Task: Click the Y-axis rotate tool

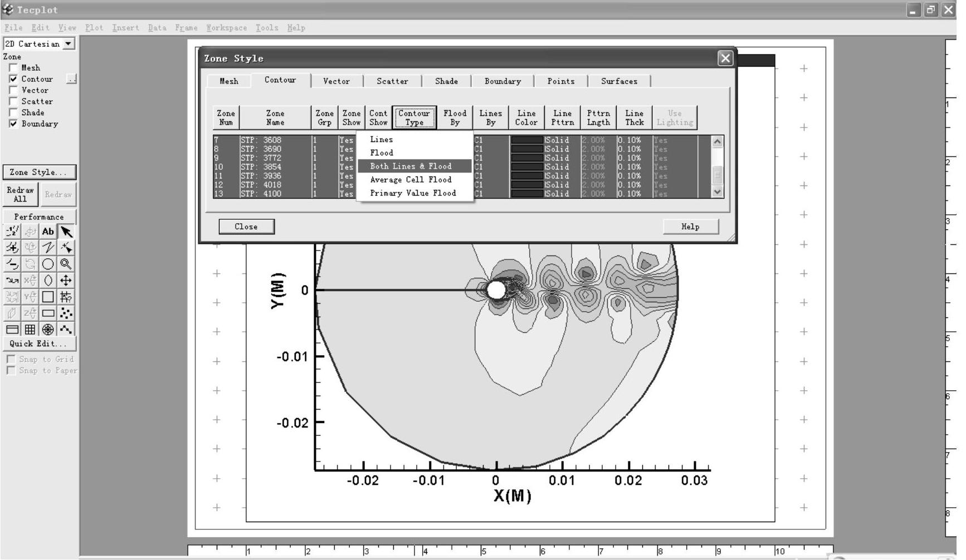Action: 30,297
